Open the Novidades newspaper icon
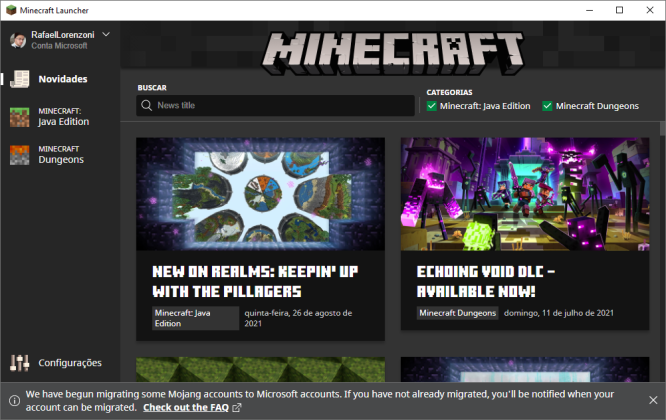The width and height of the screenshot is (666, 420). (20, 79)
